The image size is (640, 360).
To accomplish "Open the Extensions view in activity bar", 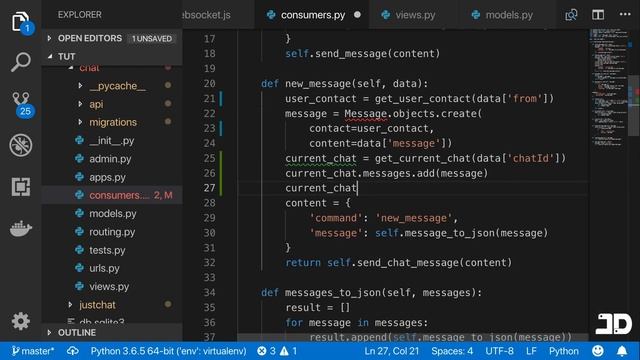I will click(x=20, y=187).
